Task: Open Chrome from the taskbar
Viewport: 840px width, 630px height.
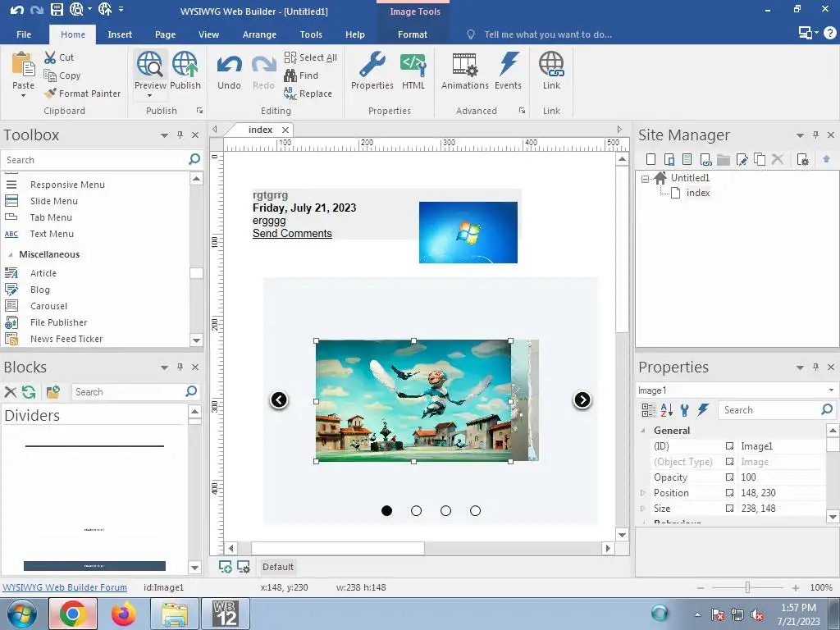Action: (x=72, y=614)
